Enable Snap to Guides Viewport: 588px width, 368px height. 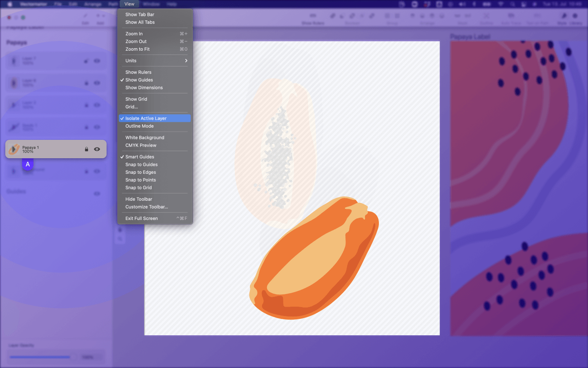click(155, 164)
